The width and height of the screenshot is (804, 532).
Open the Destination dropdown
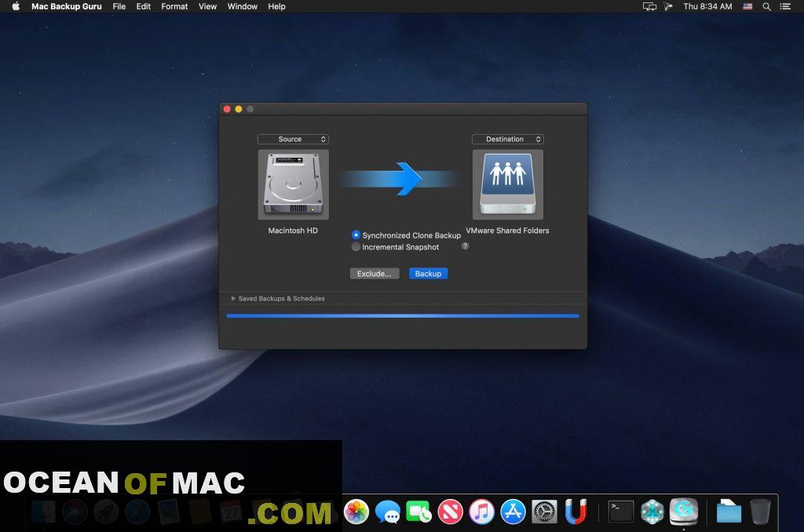pyautogui.click(x=508, y=139)
